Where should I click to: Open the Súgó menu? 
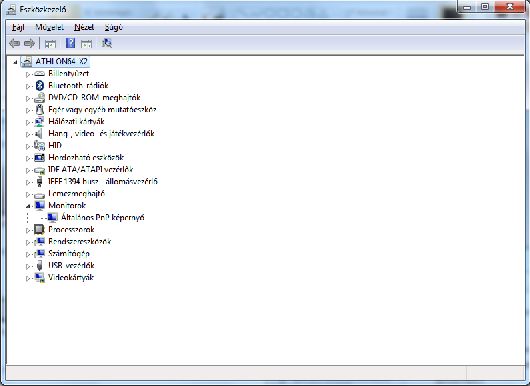113,27
